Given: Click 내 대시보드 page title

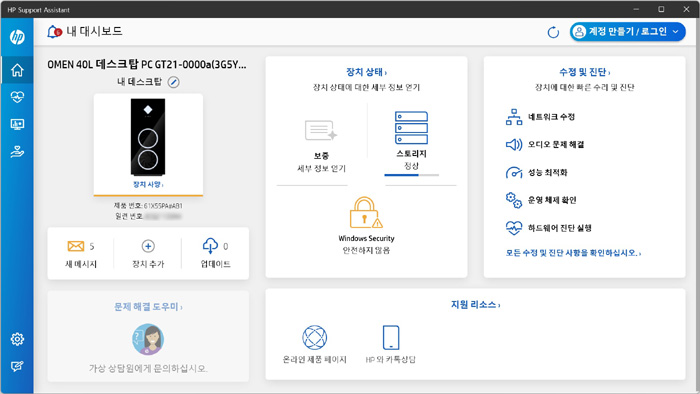Looking at the screenshot, I should [x=94, y=31].
